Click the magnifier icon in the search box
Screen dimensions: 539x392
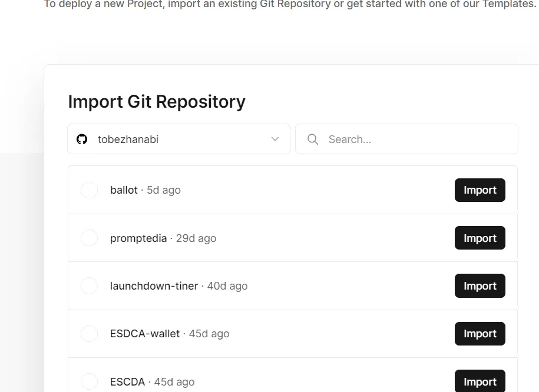pos(313,139)
